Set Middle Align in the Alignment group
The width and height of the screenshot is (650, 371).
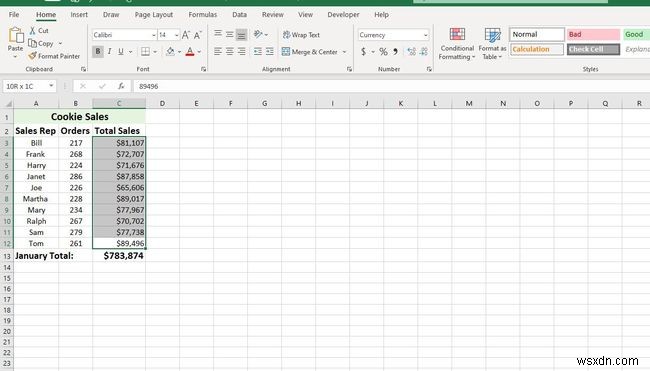pos(229,34)
